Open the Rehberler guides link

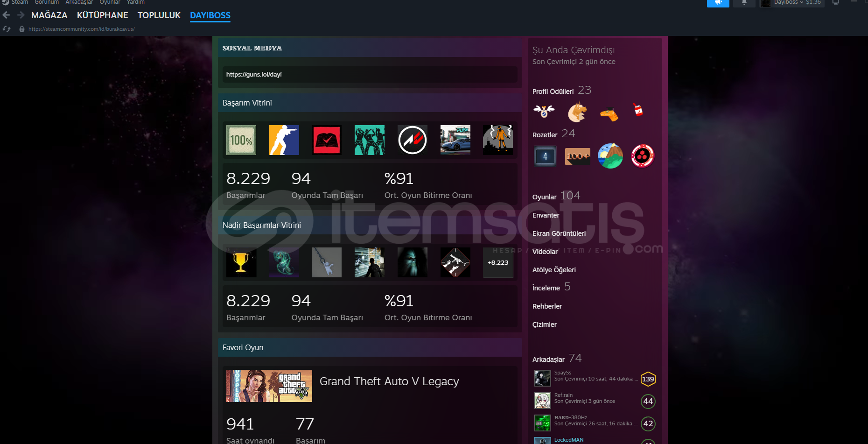click(x=547, y=306)
